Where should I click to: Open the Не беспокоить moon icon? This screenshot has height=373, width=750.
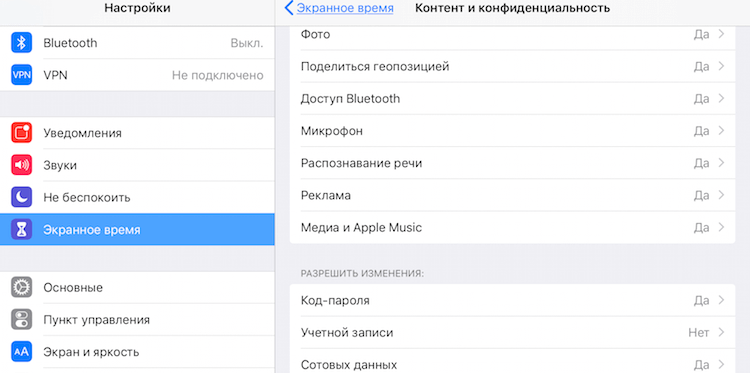[22, 197]
